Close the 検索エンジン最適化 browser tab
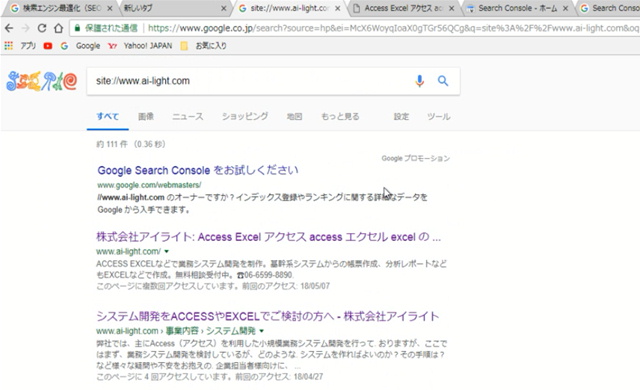The height and width of the screenshot is (390, 640). [110, 8]
